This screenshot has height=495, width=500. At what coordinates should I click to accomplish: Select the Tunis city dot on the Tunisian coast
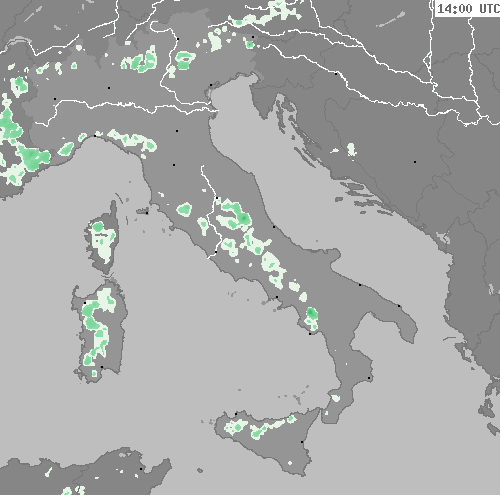pyautogui.click(x=141, y=469)
